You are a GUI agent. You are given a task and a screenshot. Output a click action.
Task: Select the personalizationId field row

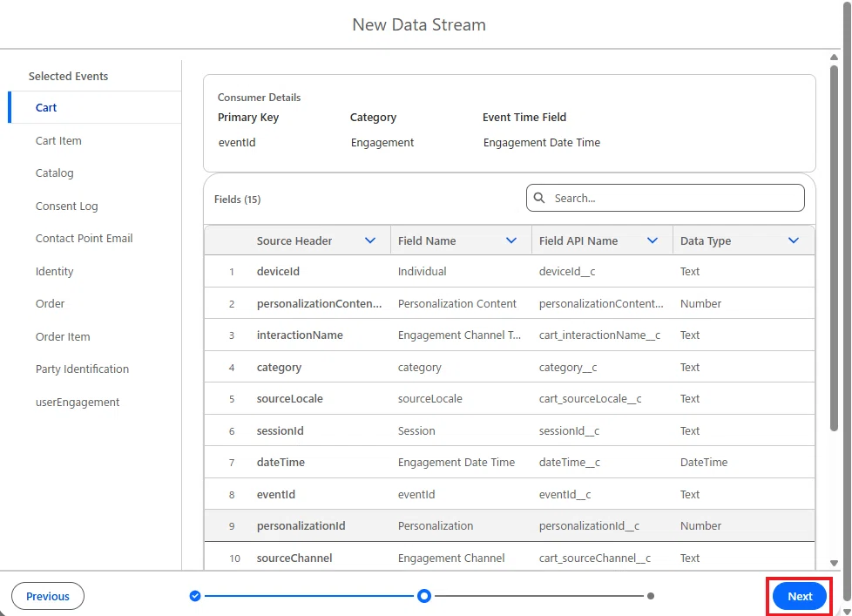[510, 526]
